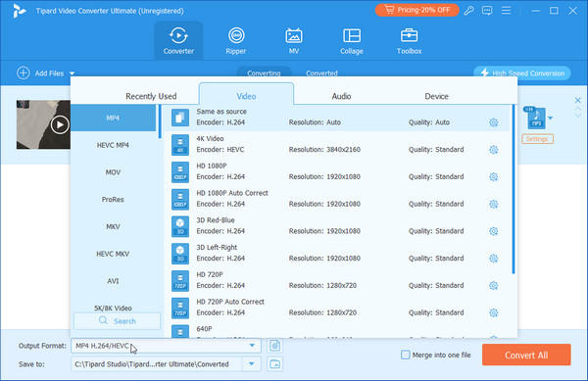Open the MV module
Viewport: 588px width, 381px height.
pos(294,40)
